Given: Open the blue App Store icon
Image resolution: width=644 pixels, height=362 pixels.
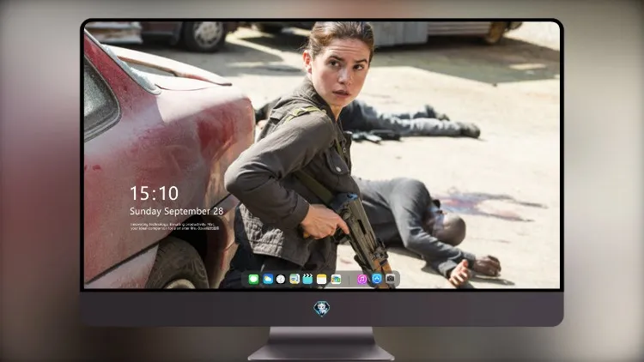Looking at the screenshot, I should coord(376,279).
